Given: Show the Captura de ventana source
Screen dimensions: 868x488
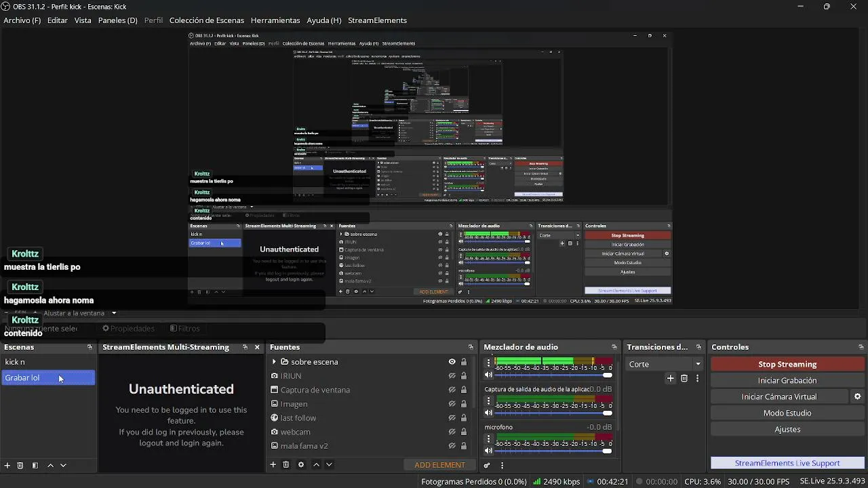Looking at the screenshot, I should [452, 390].
